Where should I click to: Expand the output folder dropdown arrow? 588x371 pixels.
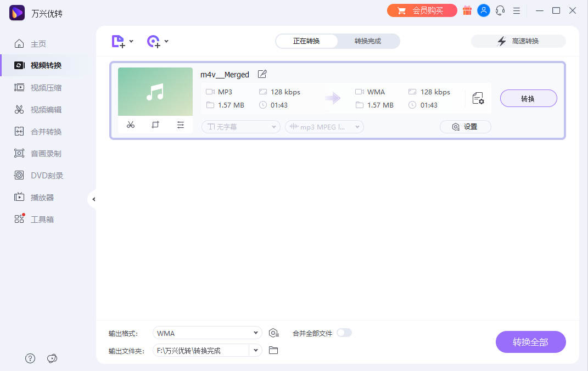coord(256,350)
